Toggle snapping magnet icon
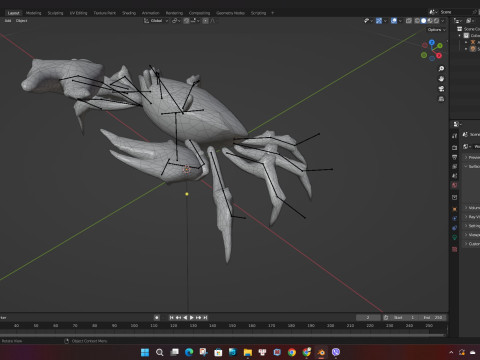This screenshot has height=360, width=480. pyautogui.click(x=187, y=21)
